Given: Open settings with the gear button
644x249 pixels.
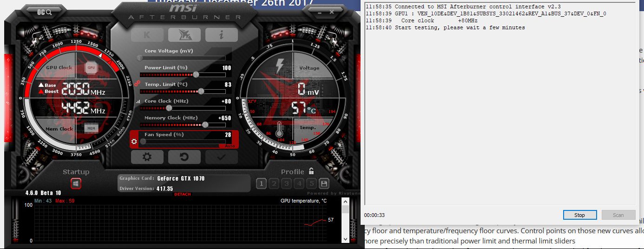Looking at the screenshot, I should [x=147, y=157].
